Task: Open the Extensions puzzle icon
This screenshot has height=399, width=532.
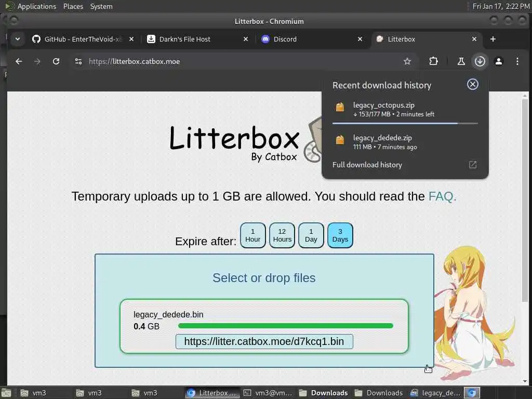Action: pos(433,61)
